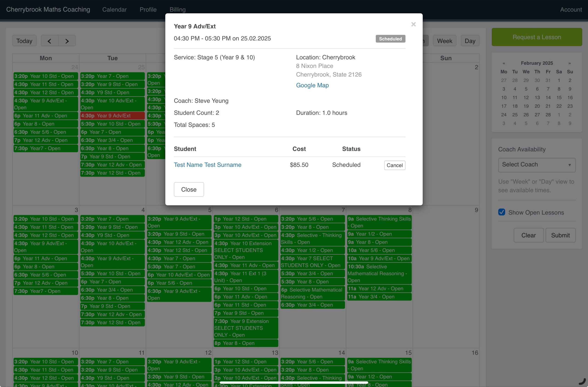Click mini calendar previous month chevrons
This screenshot has height=387, width=588.
point(504,64)
